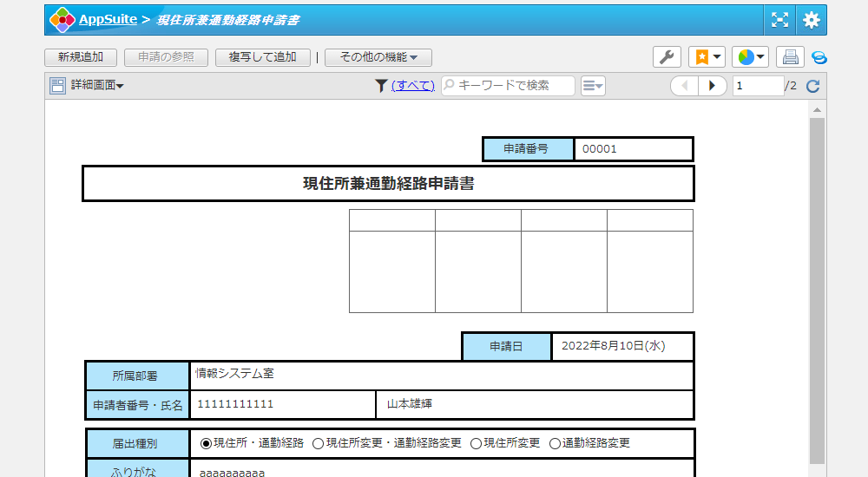Click the vertical scrollbar of the form
The image size is (868, 477).
click(x=817, y=286)
